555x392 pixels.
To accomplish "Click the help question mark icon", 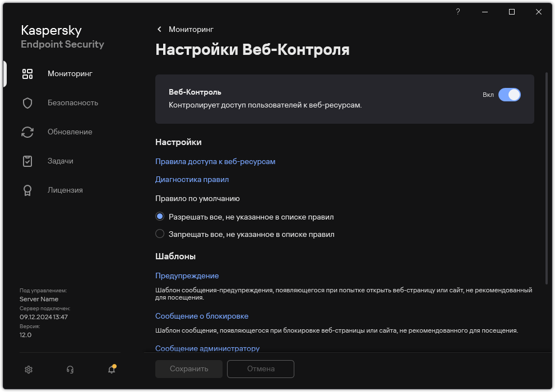I will [458, 12].
